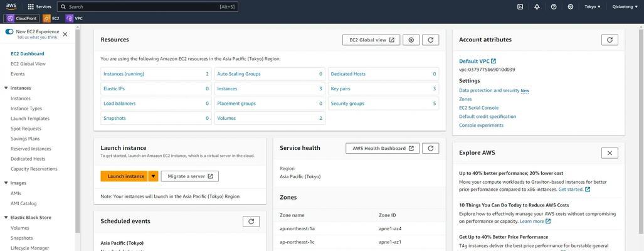Select EC2 Global View in sidebar
The width and height of the screenshot is (644, 251).
(28, 63)
